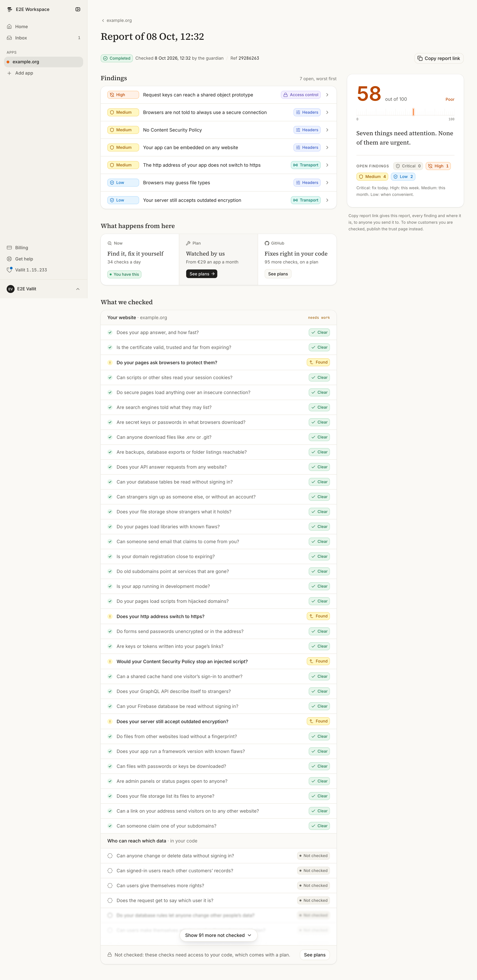Click the E2E Workspace logo icon
The height and width of the screenshot is (980, 477).
(x=9, y=9)
